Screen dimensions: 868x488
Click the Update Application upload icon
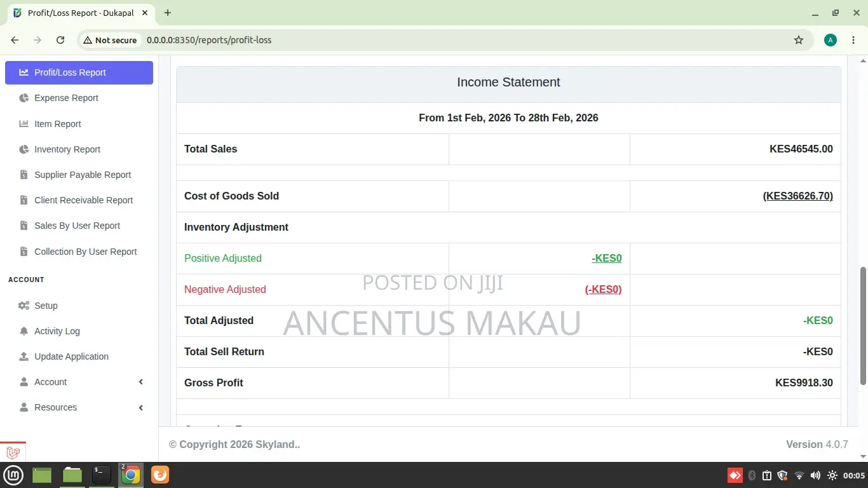24,356
